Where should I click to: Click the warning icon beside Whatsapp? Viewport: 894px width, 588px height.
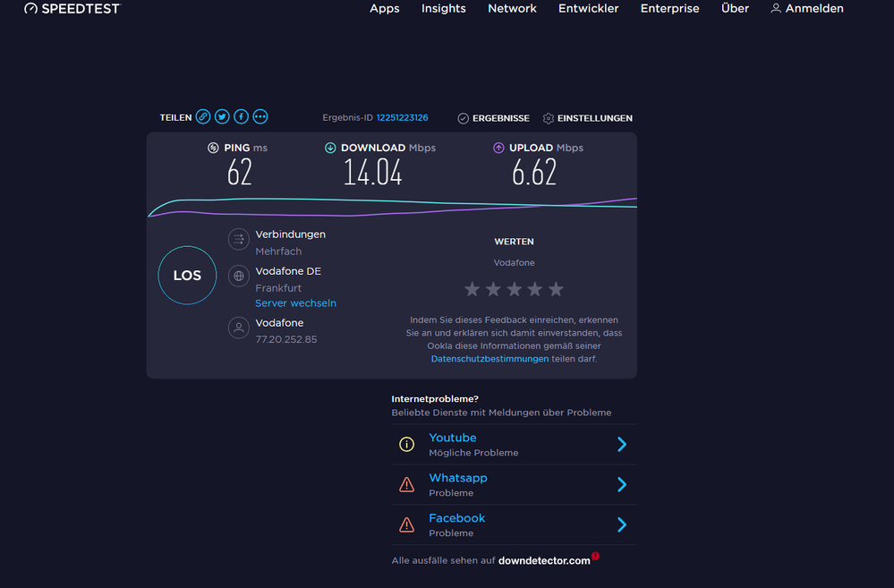[406, 485]
